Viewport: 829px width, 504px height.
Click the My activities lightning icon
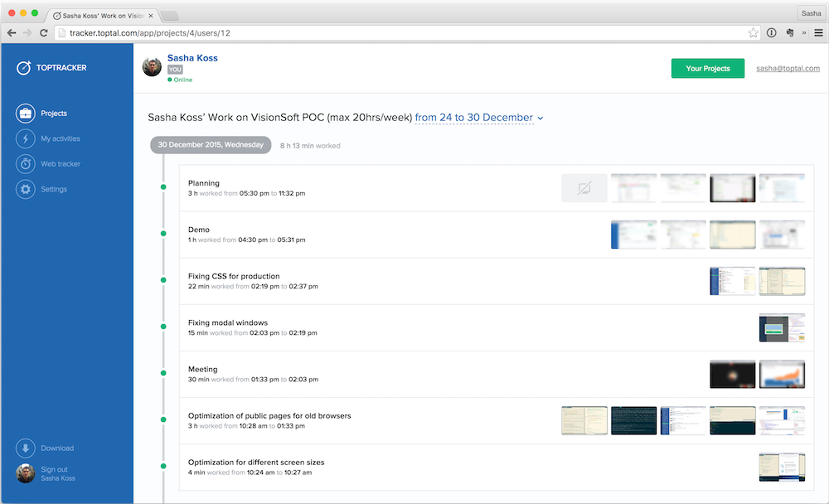pyautogui.click(x=26, y=138)
